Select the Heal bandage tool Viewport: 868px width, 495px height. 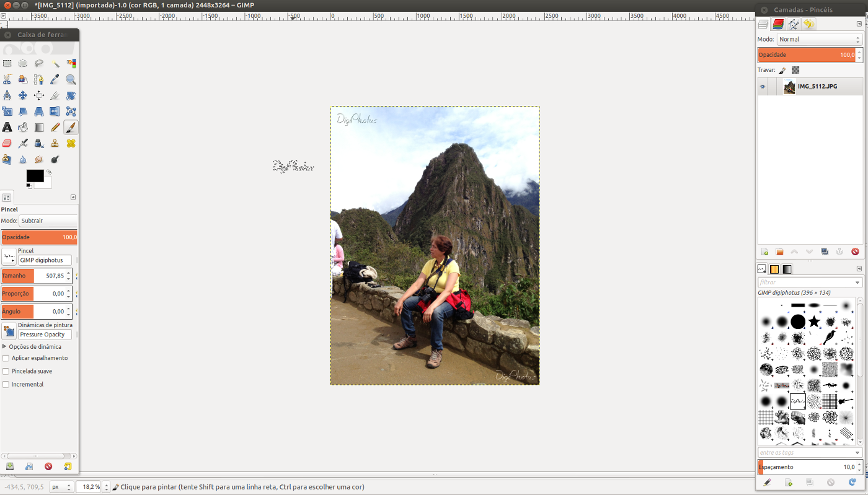tap(71, 144)
